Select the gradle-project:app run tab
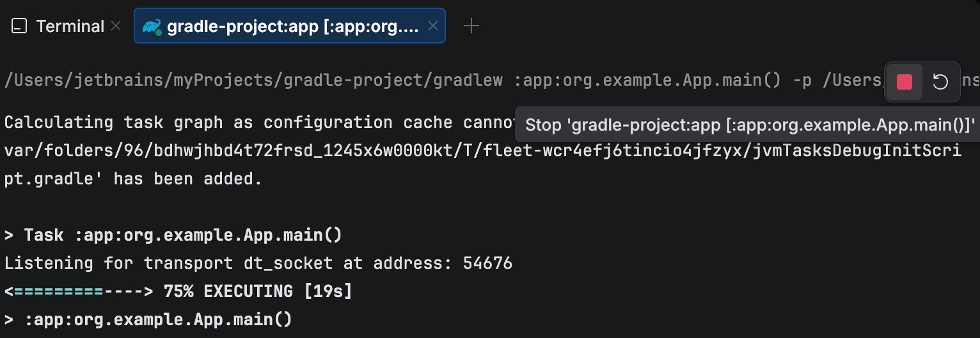The height and width of the screenshot is (338, 980). [292, 26]
